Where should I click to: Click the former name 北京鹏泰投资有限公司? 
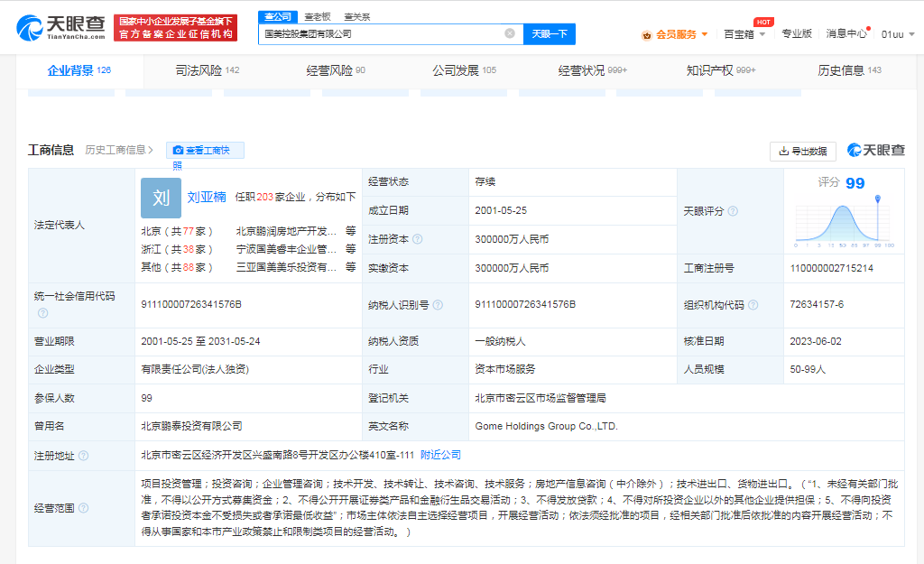coord(191,426)
